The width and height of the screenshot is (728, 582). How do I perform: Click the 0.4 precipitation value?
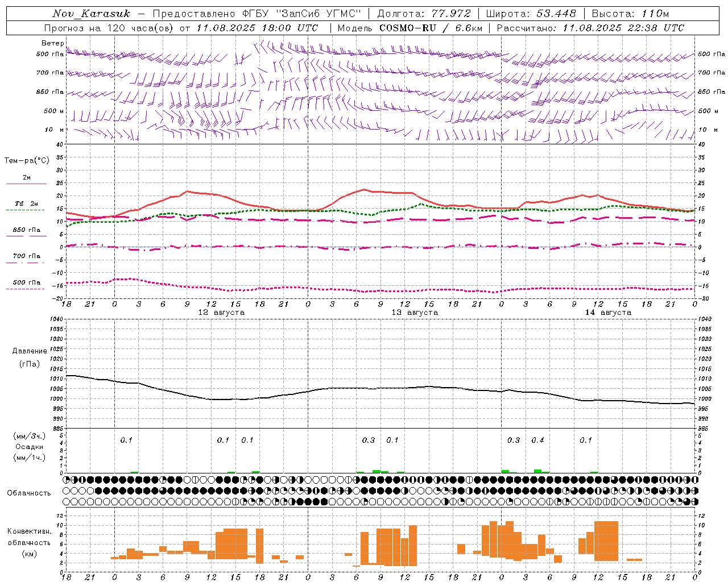(x=537, y=440)
